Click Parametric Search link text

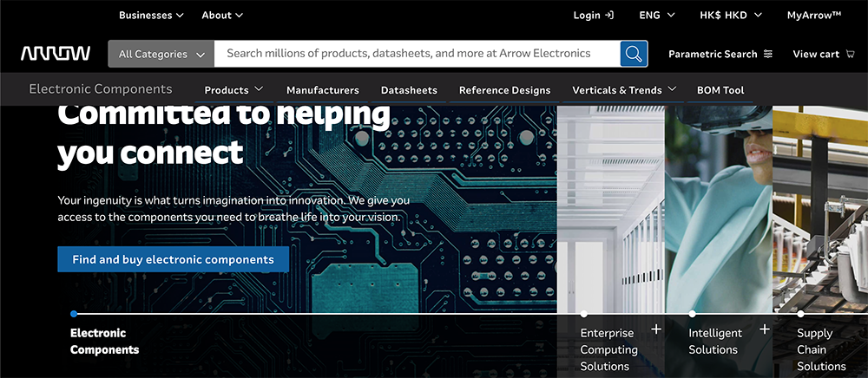click(713, 54)
